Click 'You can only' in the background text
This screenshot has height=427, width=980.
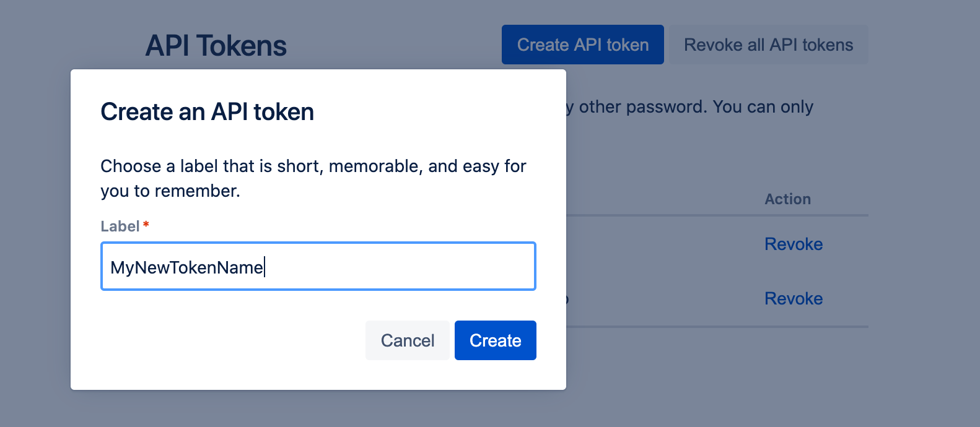coord(763,107)
